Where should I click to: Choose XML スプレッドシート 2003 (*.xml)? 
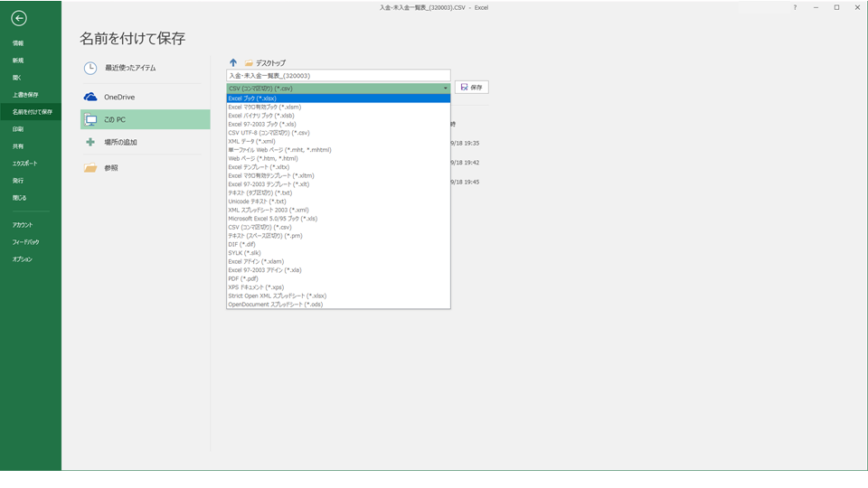click(338, 211)
